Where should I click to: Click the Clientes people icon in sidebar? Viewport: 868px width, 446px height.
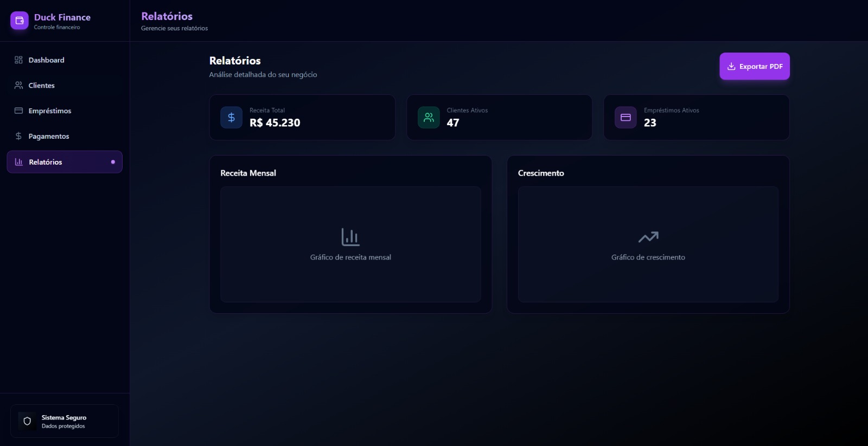coord(18,86)
